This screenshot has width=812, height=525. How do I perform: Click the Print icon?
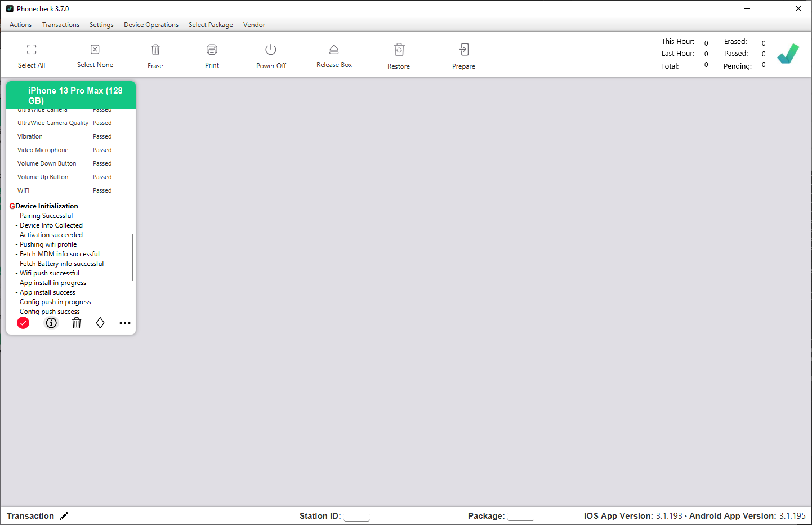(x=212, y=50)
